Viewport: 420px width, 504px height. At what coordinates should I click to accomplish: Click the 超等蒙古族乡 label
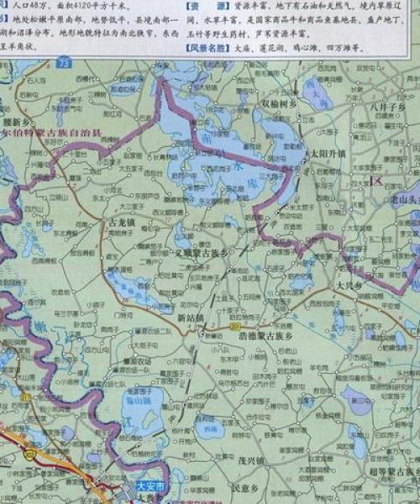[395, 472]
